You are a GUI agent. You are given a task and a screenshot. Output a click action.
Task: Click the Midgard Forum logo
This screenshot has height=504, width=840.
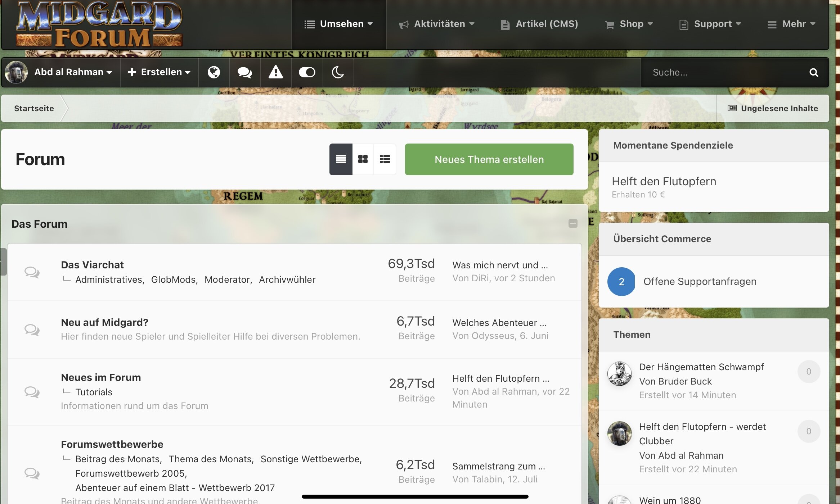click(x=99, y=24)
